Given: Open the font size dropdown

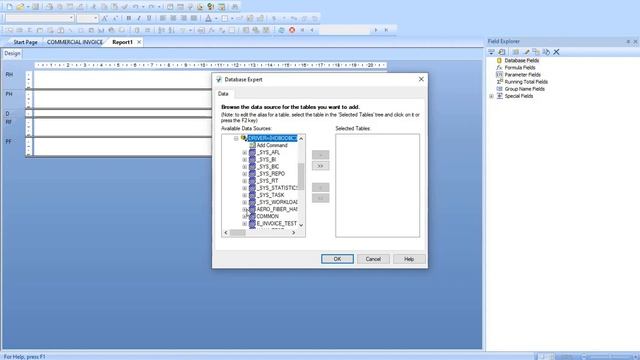Looking at the screenshot, I should click(x=96, y=18).
